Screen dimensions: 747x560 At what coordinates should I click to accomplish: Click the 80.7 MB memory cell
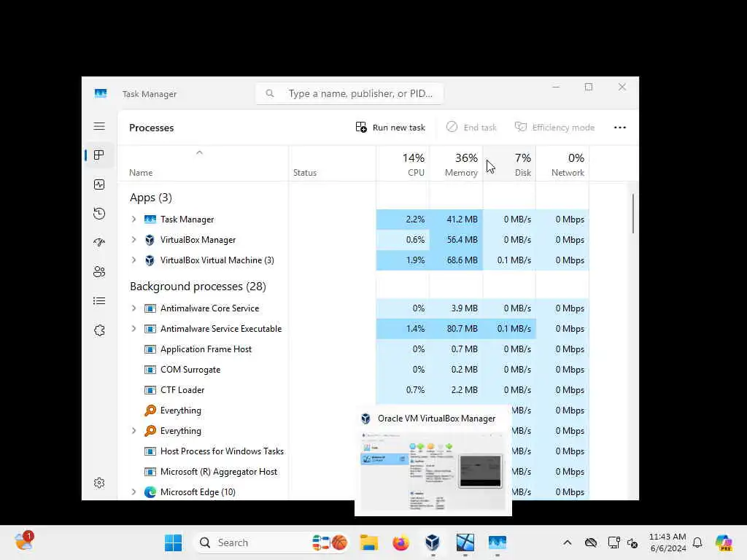456,329
